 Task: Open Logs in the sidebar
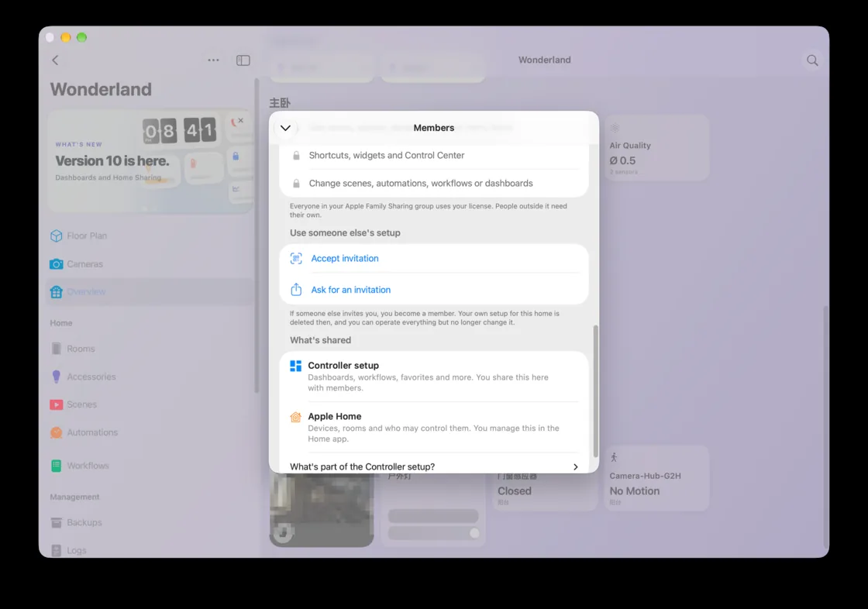point(150,550)
